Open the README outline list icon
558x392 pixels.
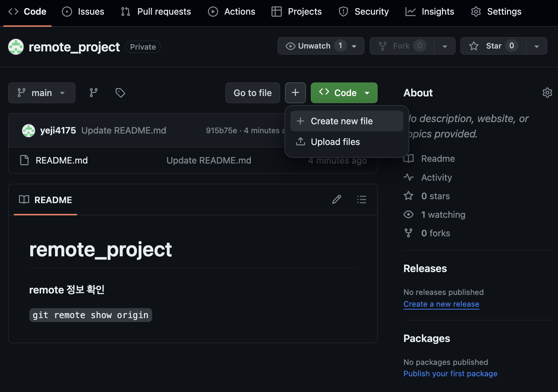362,200
